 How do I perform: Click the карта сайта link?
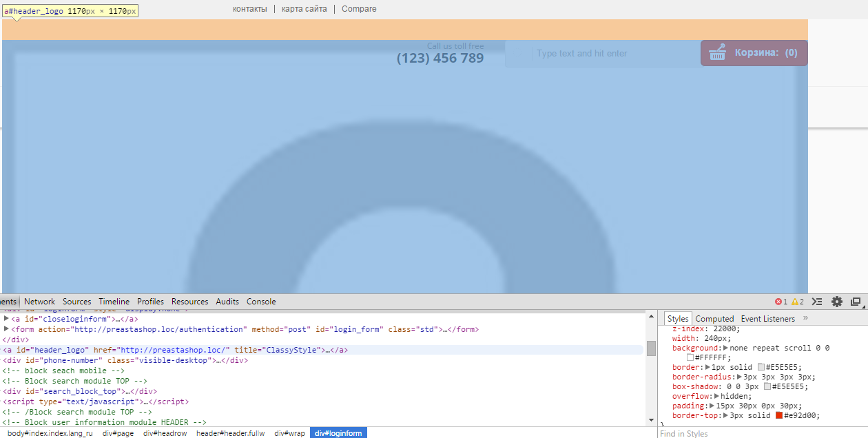click(304, 9)
